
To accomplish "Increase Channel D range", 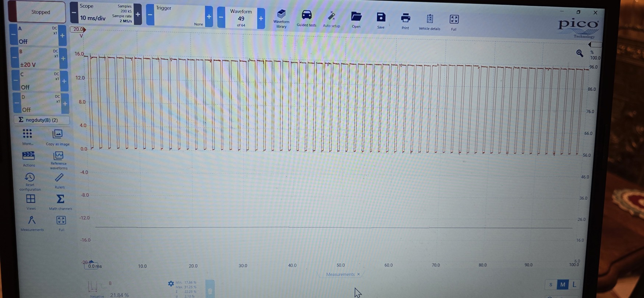I will click(65, 104).
